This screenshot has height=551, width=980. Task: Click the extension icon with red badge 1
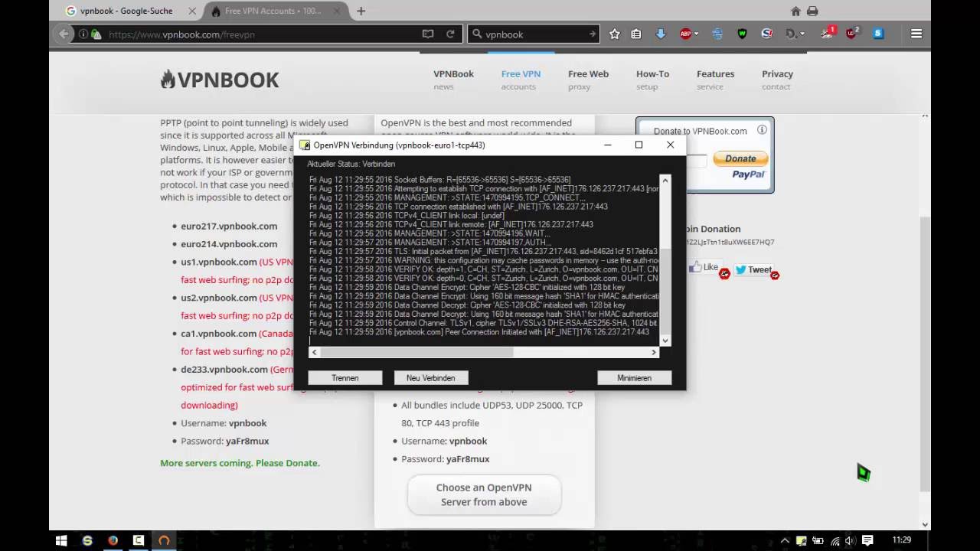(x=828, y=33)
